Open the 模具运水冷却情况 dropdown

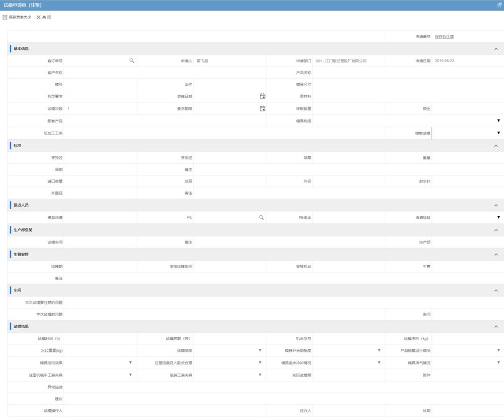pyautogui.click(x=379, y=363)
